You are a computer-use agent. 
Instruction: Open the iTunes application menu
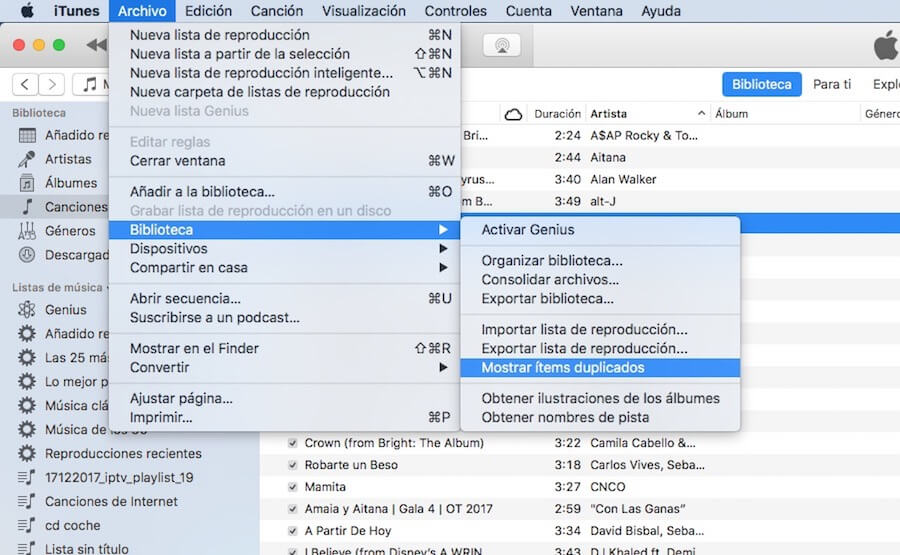76,11
